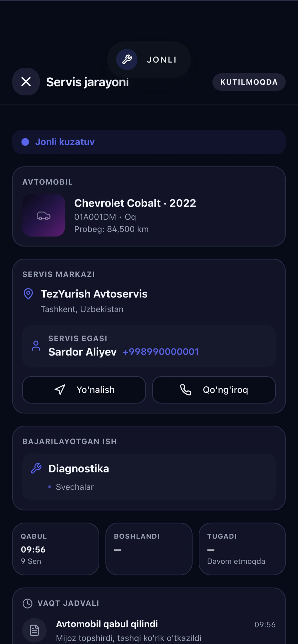
Task: Select the Svechalar work item
Action: (x=75, y=487)
